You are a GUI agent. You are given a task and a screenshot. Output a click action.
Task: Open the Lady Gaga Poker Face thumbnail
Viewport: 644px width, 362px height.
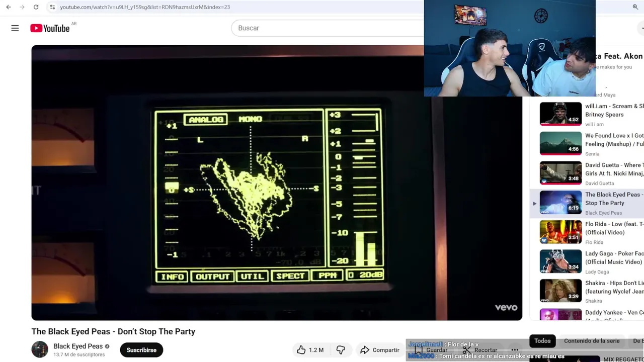click(560, 261)
